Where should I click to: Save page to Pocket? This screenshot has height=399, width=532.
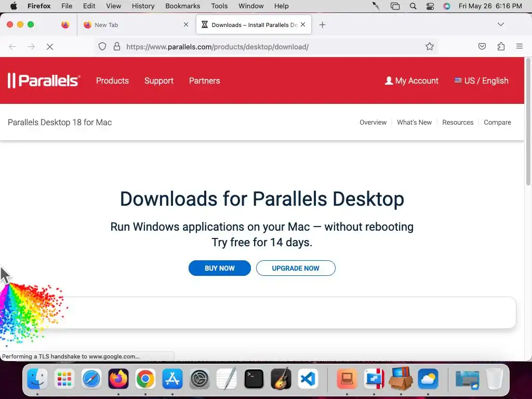coord(482,46)
